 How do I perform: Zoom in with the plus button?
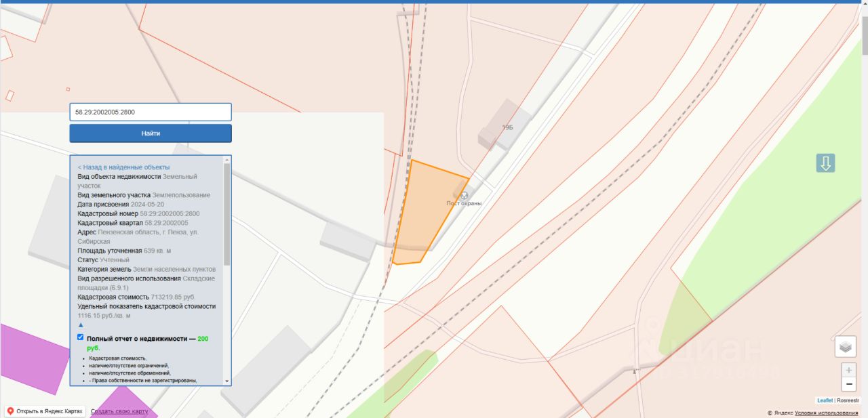(848, 371)
